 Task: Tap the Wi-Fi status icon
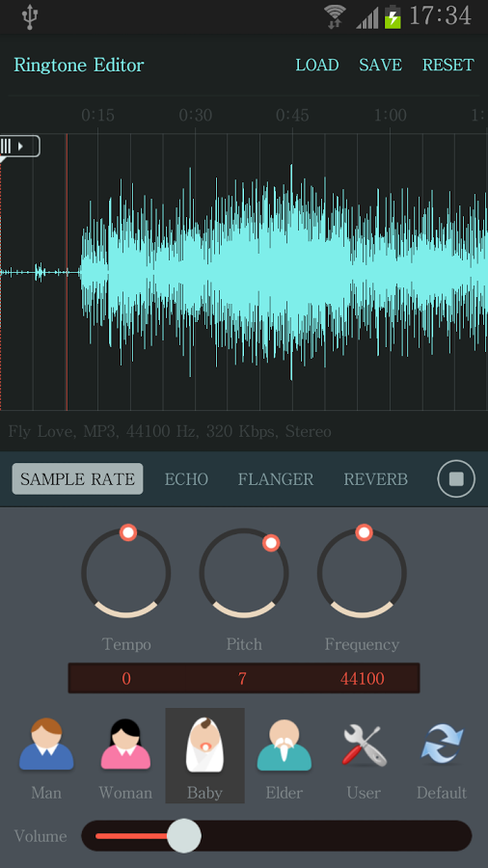(335, 16)
